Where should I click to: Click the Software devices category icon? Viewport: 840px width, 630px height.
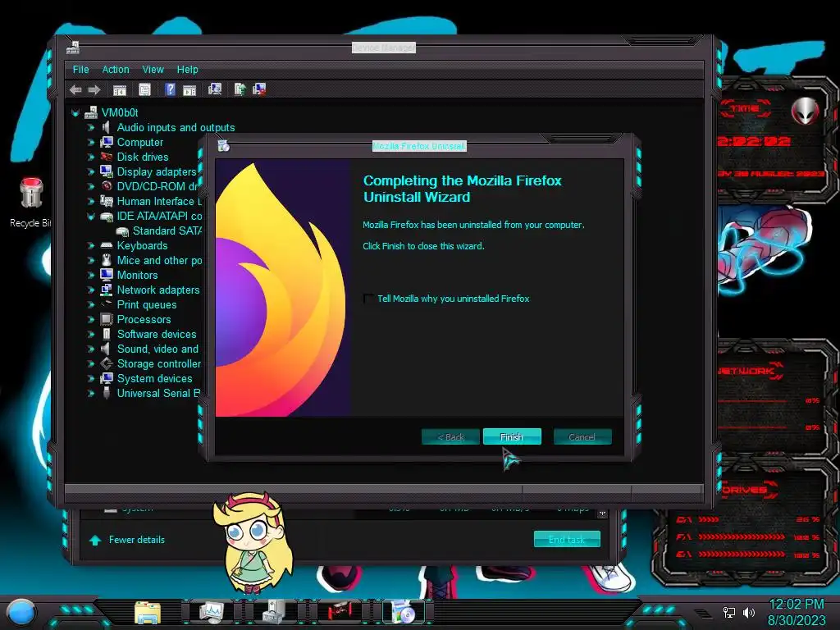pyautogui.click(x=107, y=334)
